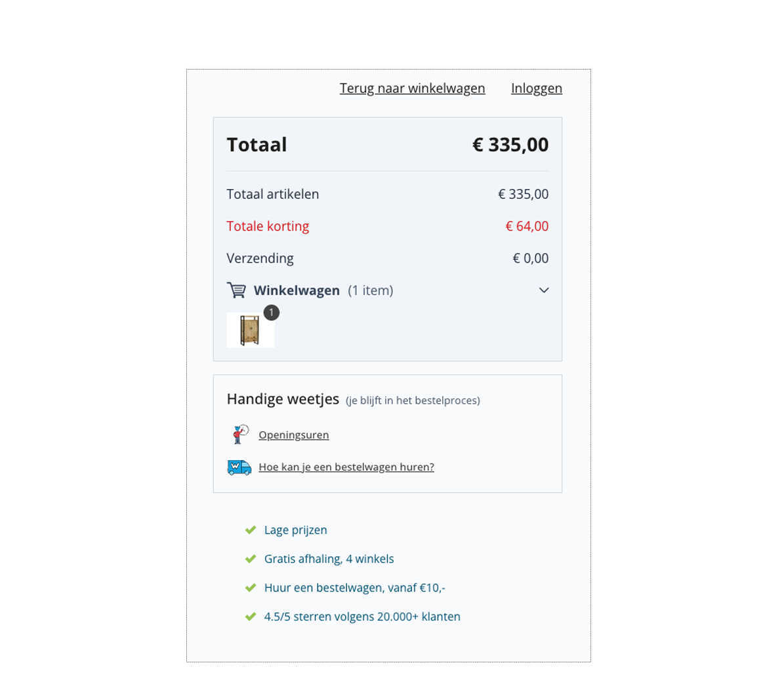Click the checkmark next to 4.5/5 sterren

(x=251, y=616)
